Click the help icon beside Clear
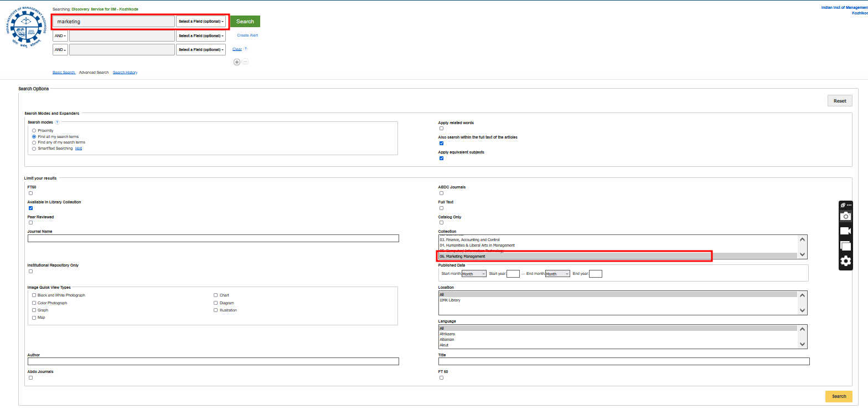This screenshot has width=868, height=414. [246, 49]
